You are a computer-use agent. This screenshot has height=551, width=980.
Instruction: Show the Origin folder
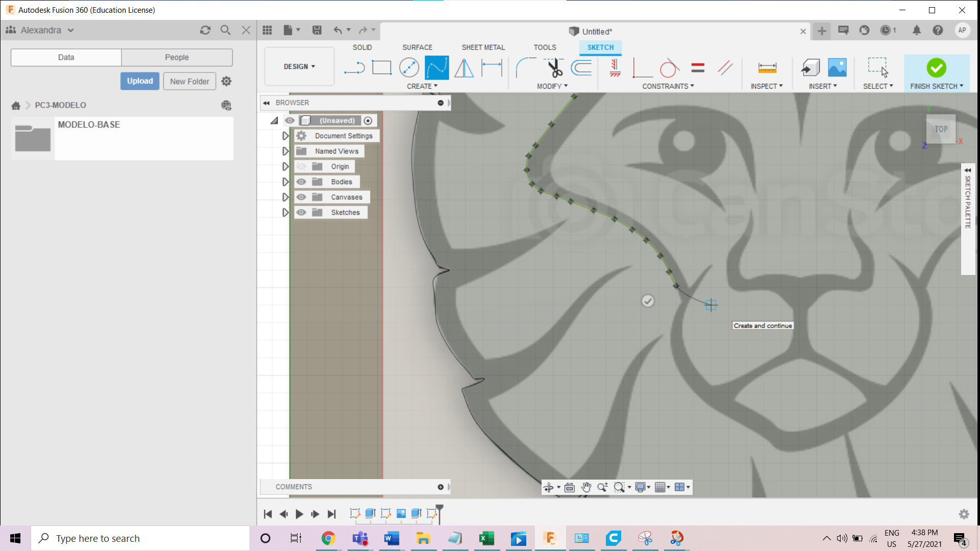(x=301, y=166)
